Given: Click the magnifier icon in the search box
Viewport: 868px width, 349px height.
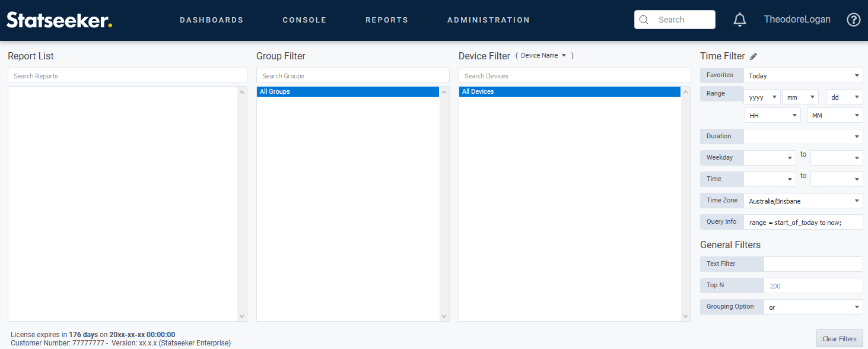Looking at the screenshot, I should [x=644, y=20].
